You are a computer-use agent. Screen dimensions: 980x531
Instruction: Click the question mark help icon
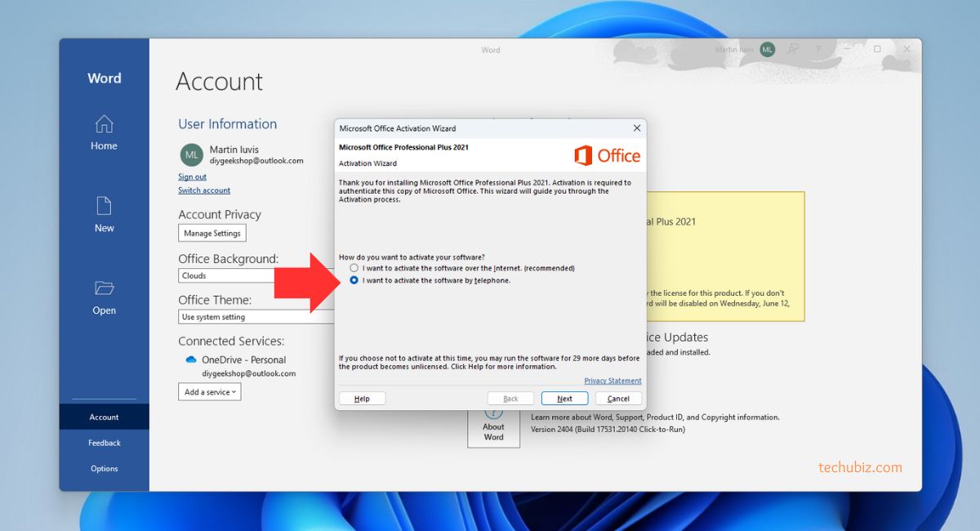(x=817, y=50)
